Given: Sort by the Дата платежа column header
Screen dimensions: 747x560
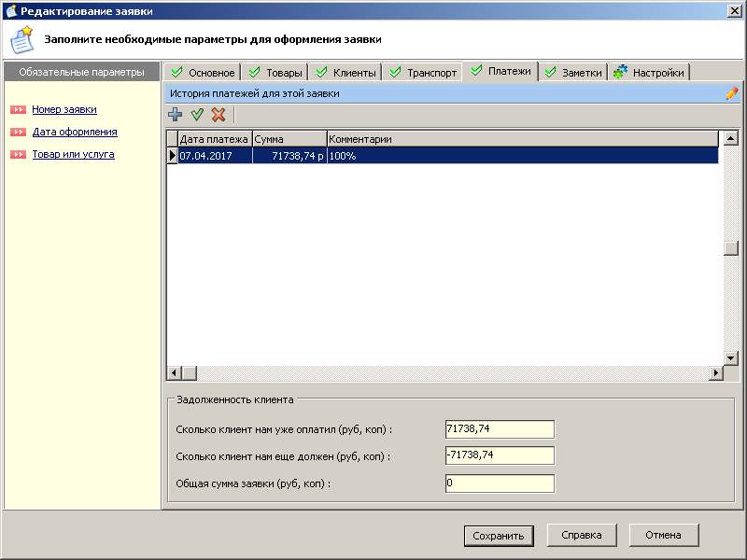Looking at the screenshot, I should coord(214,139).
